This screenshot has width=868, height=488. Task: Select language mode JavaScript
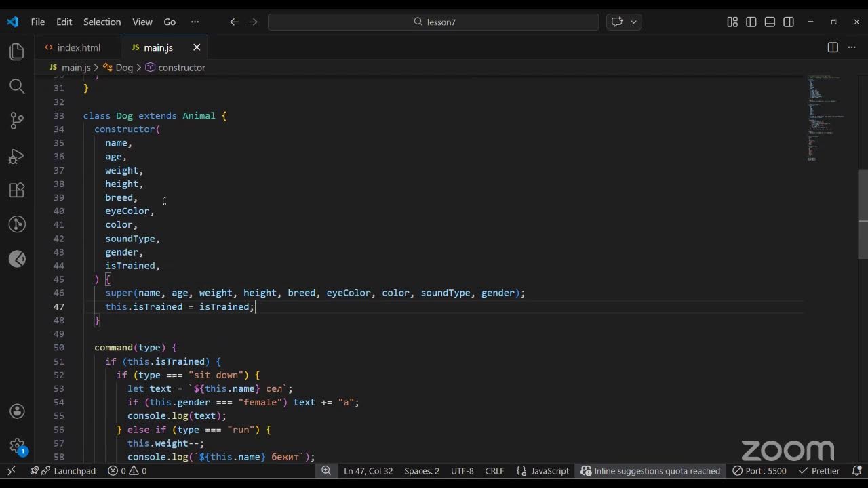[x=542, y=470]
